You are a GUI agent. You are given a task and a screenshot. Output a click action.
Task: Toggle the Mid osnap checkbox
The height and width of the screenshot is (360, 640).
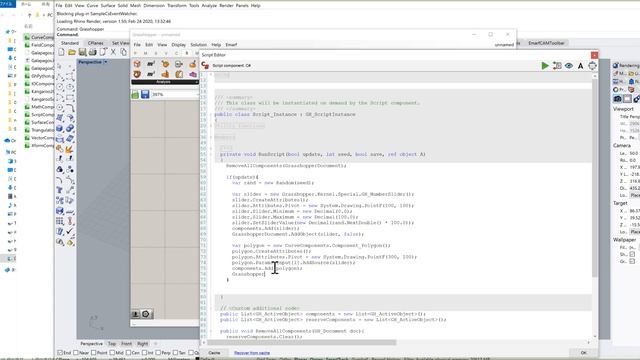112,353
